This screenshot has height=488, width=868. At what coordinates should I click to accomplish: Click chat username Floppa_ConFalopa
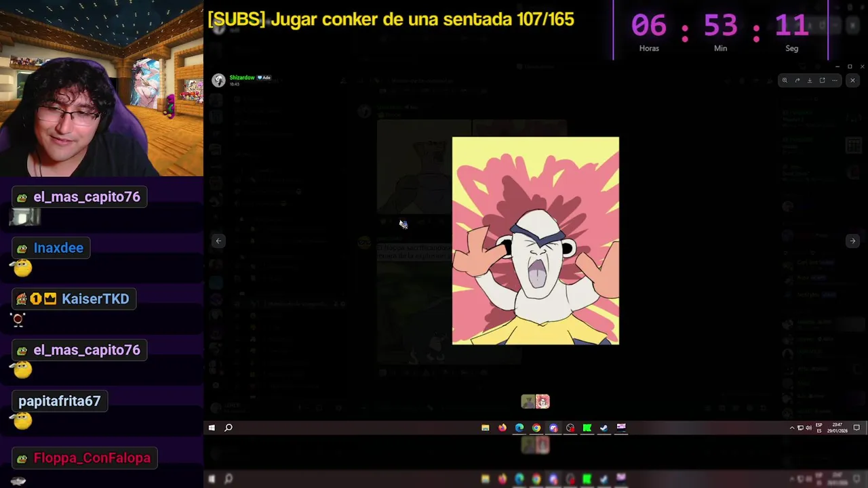pyautogui.click(x=92, y=458)
